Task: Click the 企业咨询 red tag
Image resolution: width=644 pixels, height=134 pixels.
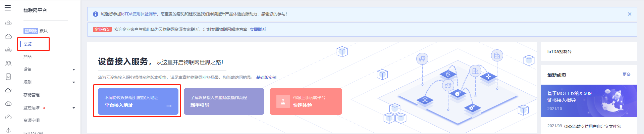Action: (x=102, y=30)
